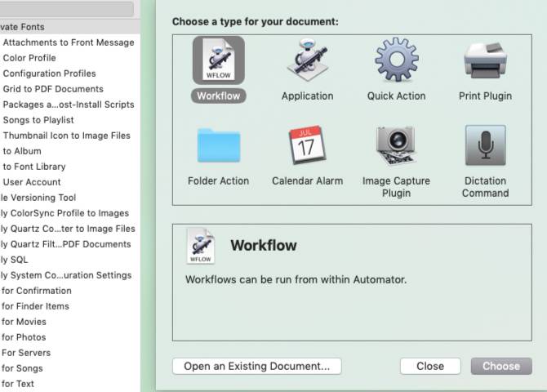Click the 'Dictation Command' type label
Viewport: 547px width, 392px height.
click(x=485, y=187)
